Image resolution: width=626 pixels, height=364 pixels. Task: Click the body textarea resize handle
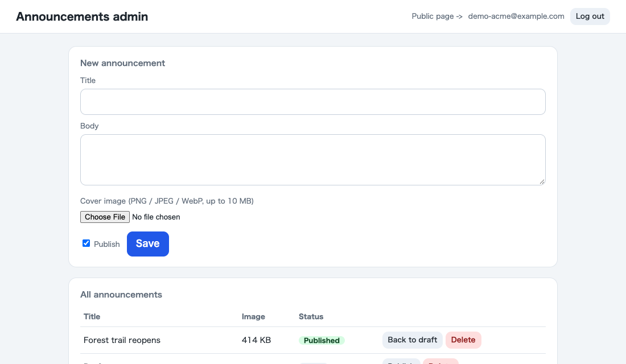542,181
